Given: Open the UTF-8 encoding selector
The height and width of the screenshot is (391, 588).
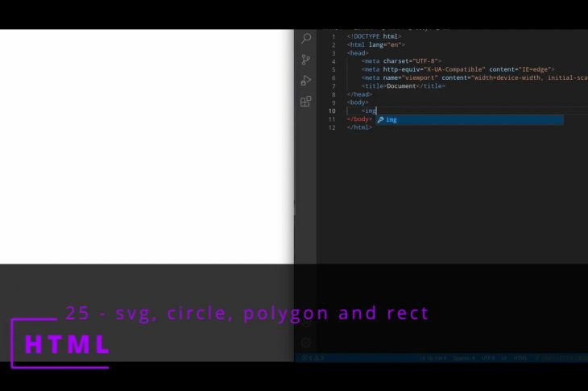Looking at the screenshot, I should 488,357.
